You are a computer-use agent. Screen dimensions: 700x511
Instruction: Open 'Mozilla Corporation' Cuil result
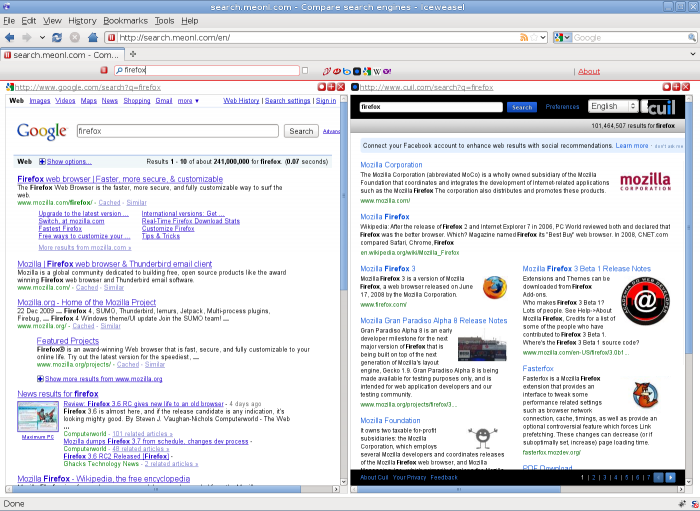tap(391, 165)
